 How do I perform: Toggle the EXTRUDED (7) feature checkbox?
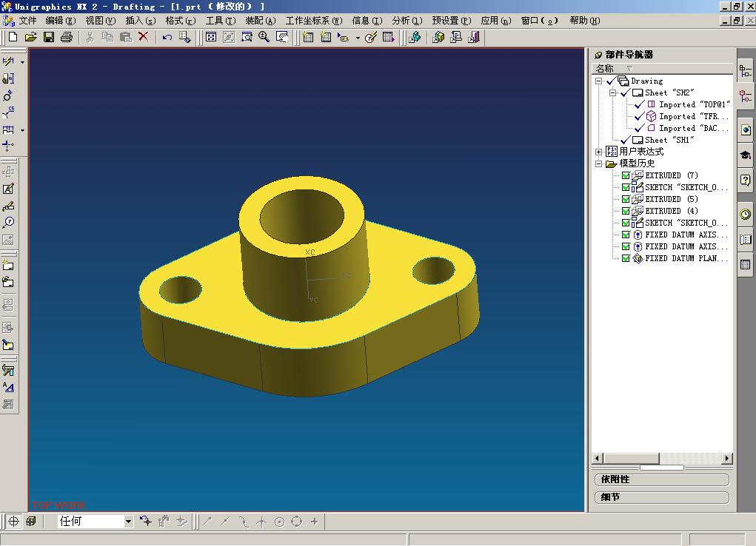pyautogui.click(x=626, y=175)
